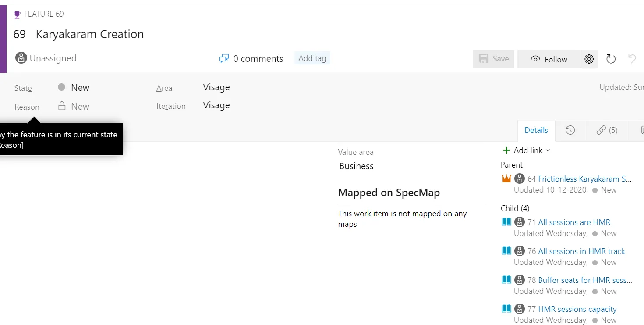The image size is (644, 325).
Task: Click the undo changes icon
Action: click(632, 59)
